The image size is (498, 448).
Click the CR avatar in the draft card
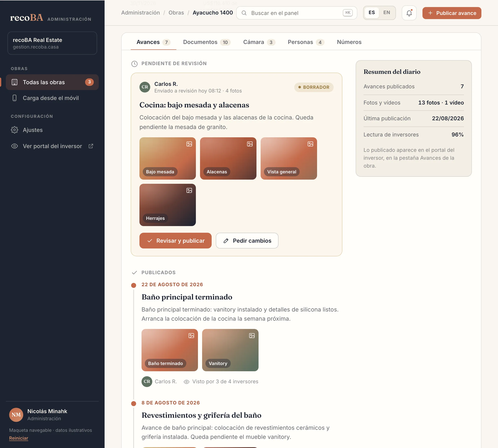tap(145, 87)
